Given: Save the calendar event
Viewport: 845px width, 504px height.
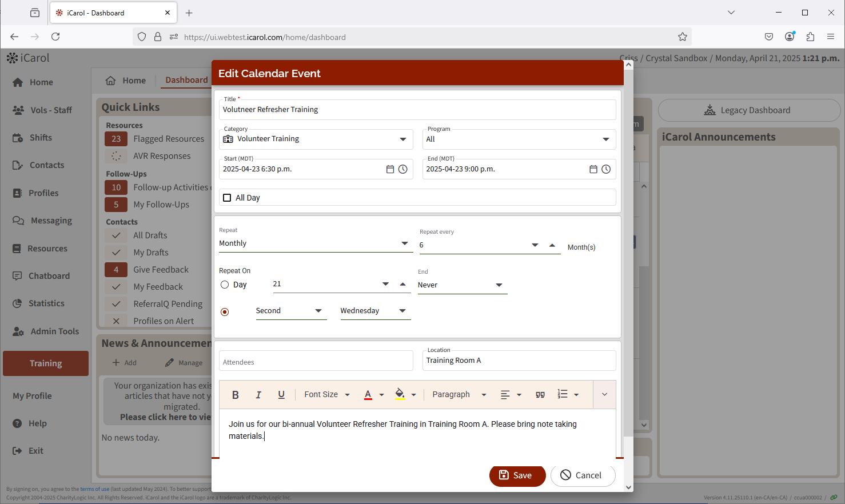Looking at the screenshot, I should pos(517,475).
